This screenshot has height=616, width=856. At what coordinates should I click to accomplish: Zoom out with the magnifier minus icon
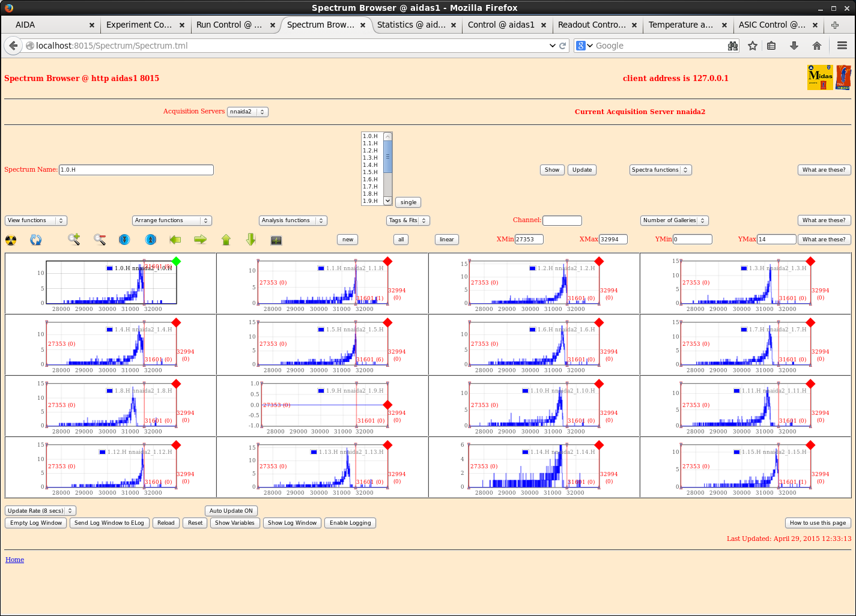coord(100,240)
